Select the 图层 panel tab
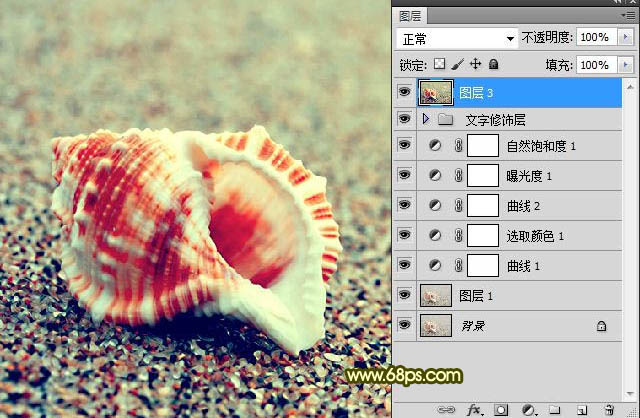Image resolution: width=640 pixels, height=418 pixels. 410,15
